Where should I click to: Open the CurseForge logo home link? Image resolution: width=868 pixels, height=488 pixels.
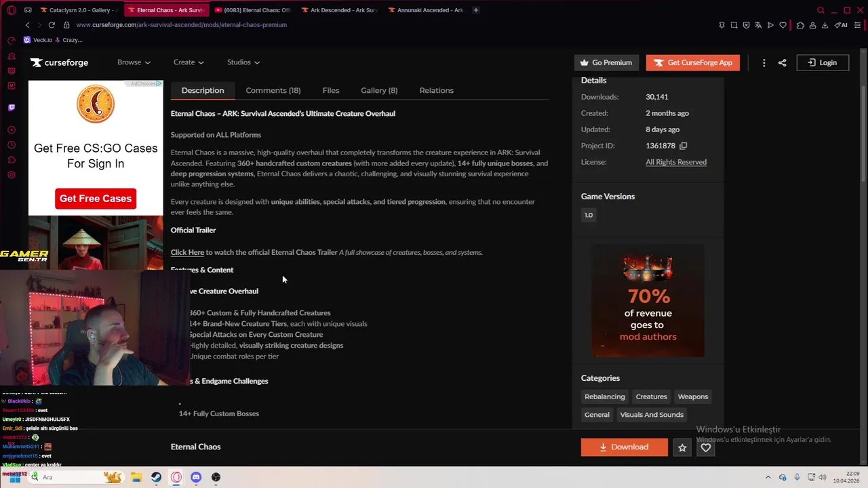pyautogui.click(x=59, y=62)
